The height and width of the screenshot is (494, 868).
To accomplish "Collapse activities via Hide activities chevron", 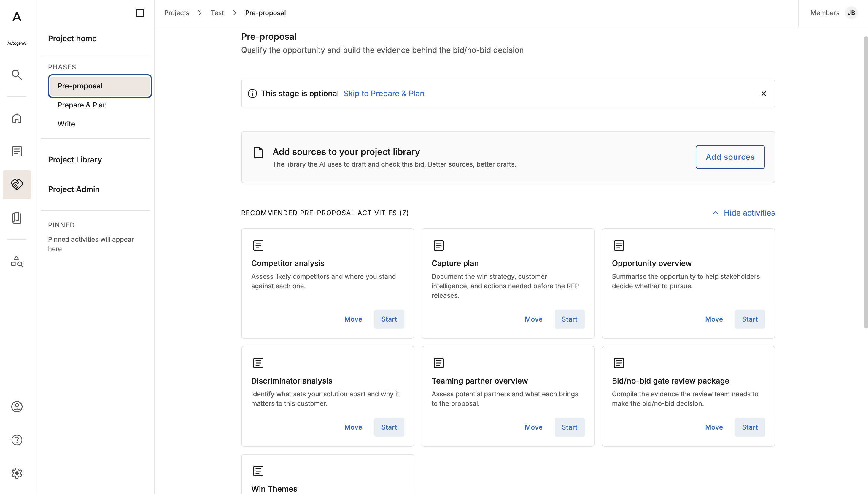I will [715, 213].
